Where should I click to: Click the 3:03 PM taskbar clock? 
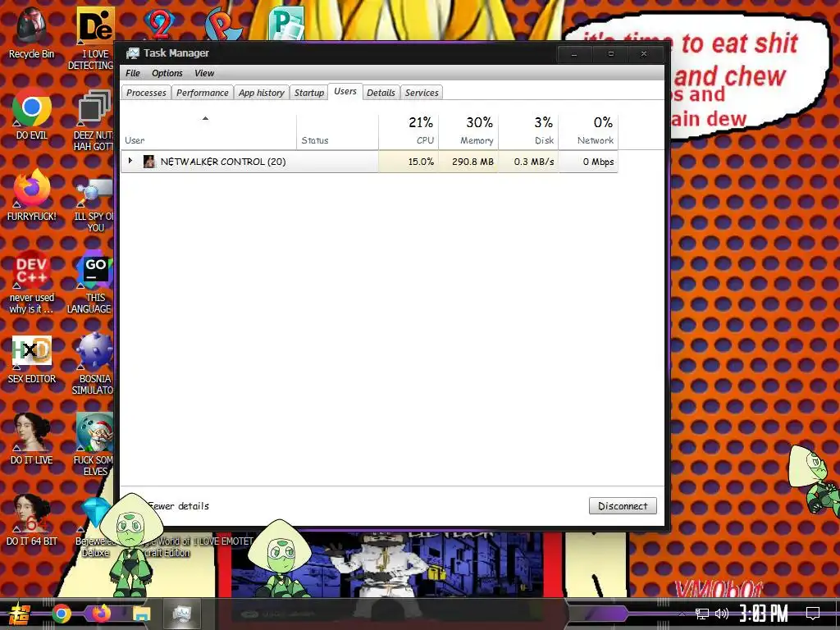764,614
